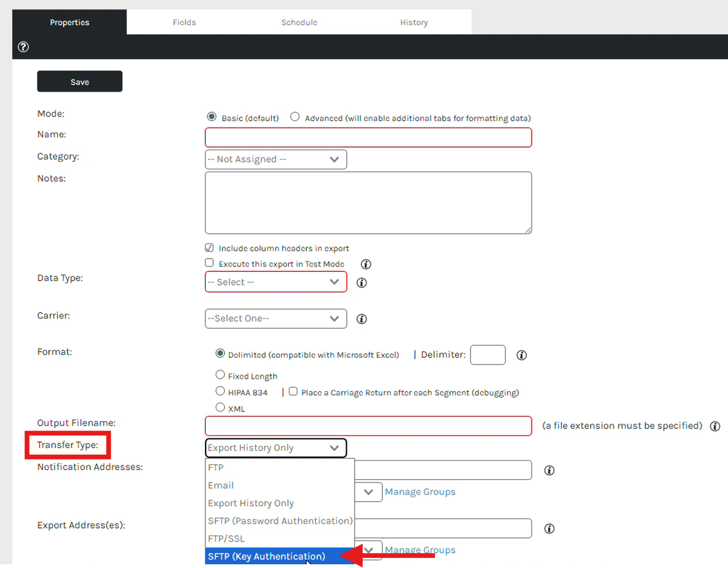Select Export History Only list option
Image resolution: width=728 pixels, height=568 pixels.
click(x=280, y=503)
